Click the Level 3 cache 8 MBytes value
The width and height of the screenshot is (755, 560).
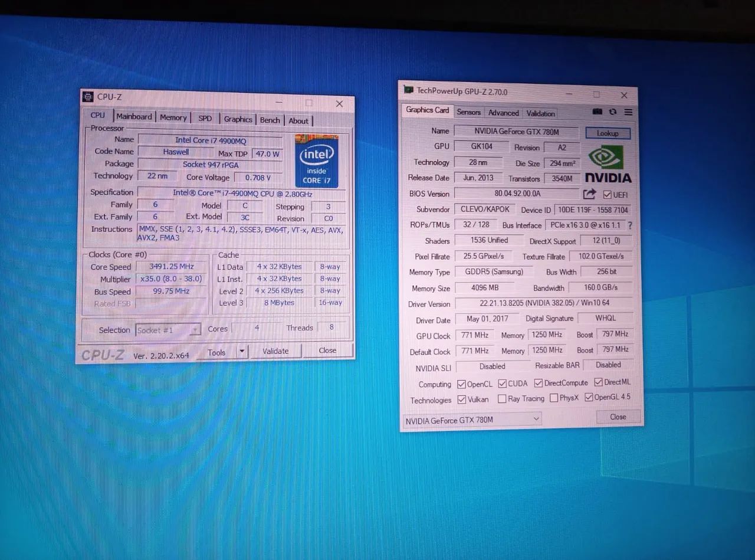pyautogui.click(x=279, y=303)
